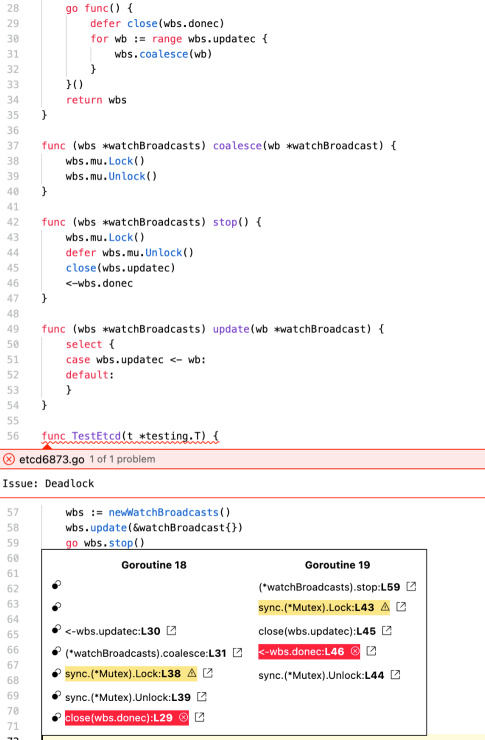Select the red <-wbs.donec:L46 entry

click(x=309, y=651)
